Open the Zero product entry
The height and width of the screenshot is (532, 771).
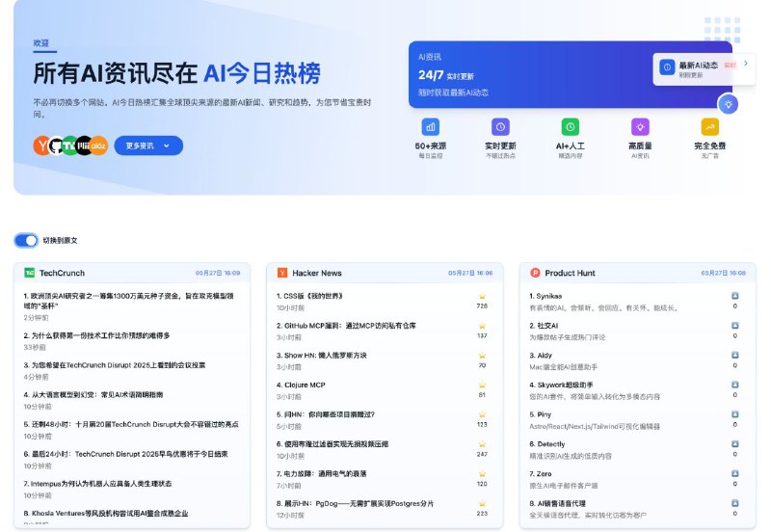541,474
